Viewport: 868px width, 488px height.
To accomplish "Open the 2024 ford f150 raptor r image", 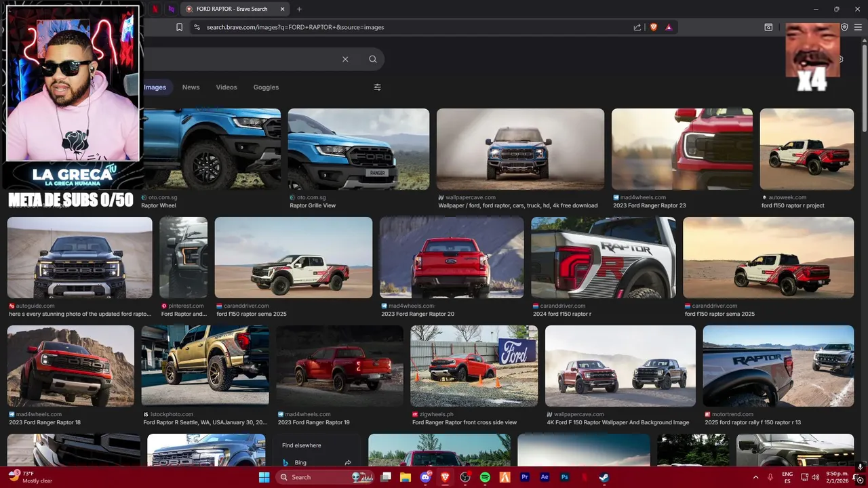I will click(x=604, y=258).
